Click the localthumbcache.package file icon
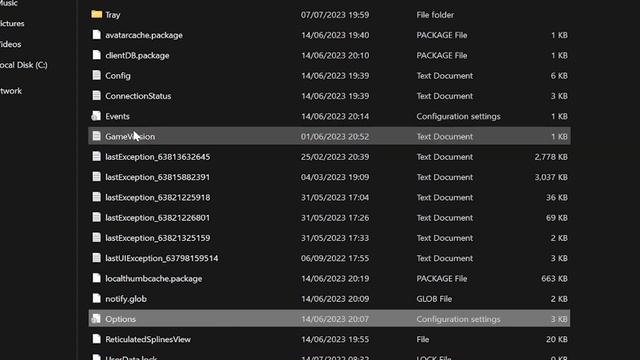Image resolution: width=640 pixels, height=360 pixels. point(96,278)
